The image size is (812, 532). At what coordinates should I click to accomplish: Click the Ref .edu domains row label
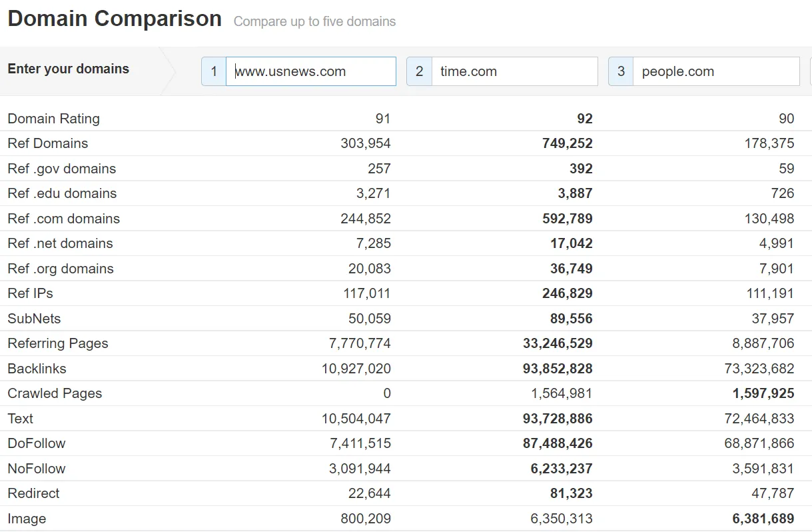pos(62,193)
